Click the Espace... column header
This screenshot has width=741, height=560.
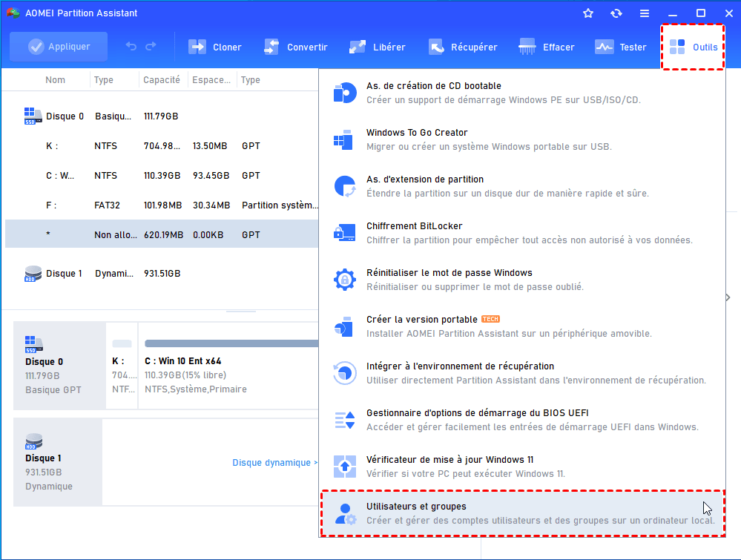click(211, 80)
